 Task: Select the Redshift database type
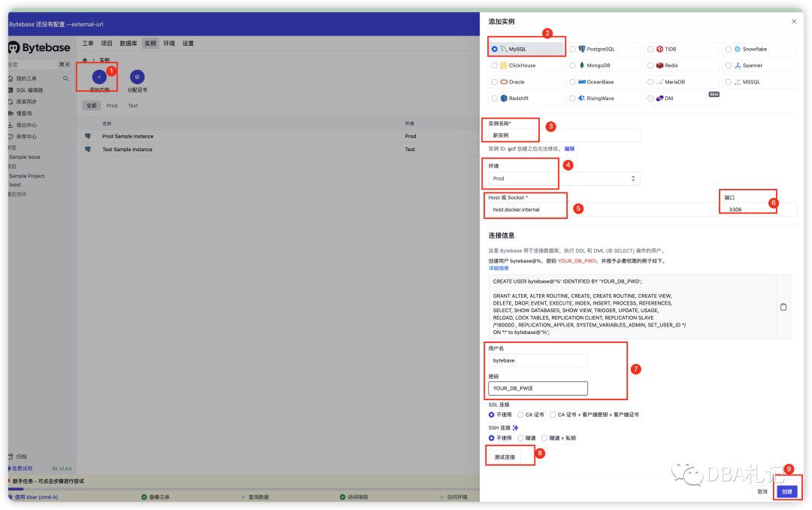click(526, 98)
